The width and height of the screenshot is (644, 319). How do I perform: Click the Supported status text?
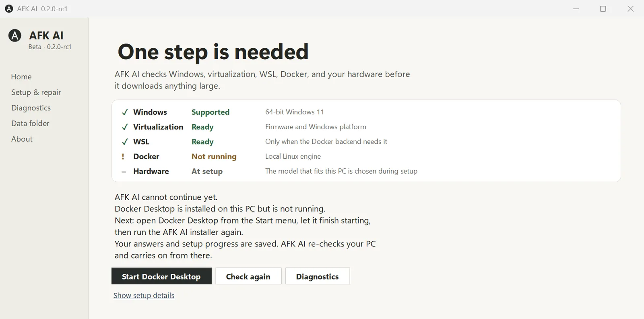click(x=211, y=112)
